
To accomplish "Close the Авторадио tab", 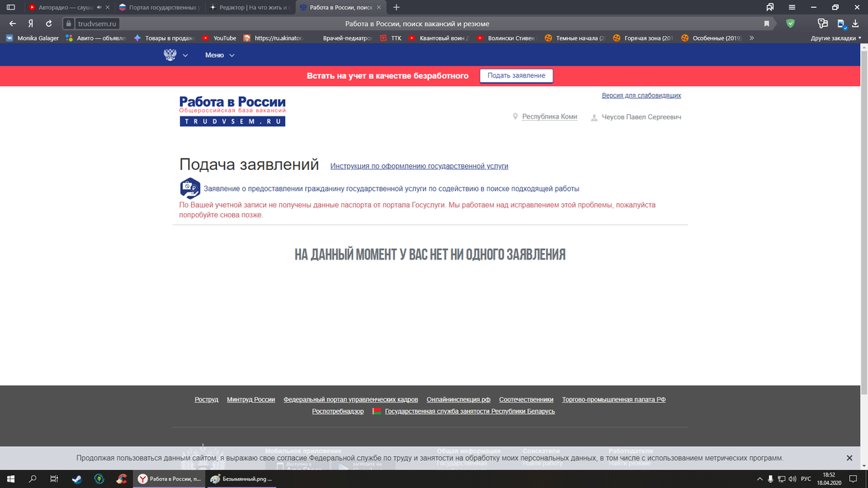I will [108, 7].
